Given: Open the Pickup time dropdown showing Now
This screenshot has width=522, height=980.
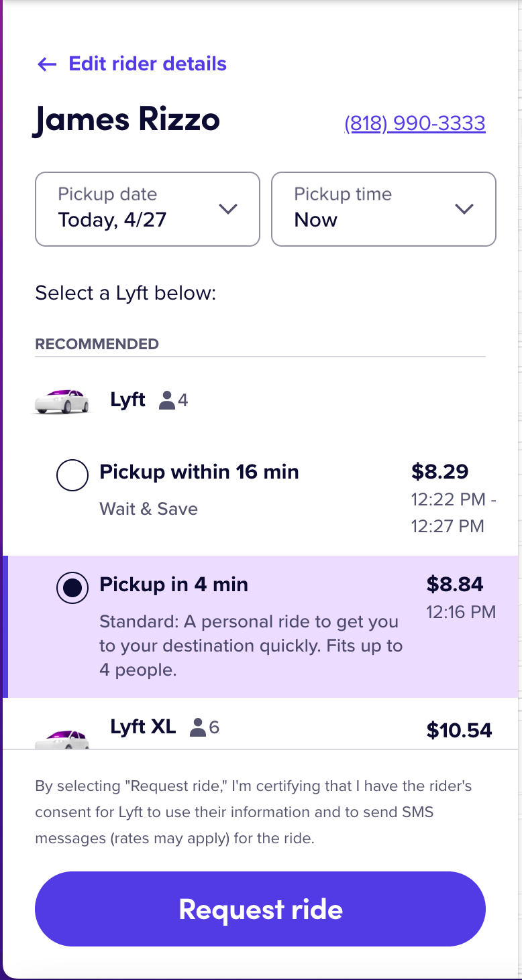Looking at the screenshot, I should pyautogui.click(x=384, y=209).
